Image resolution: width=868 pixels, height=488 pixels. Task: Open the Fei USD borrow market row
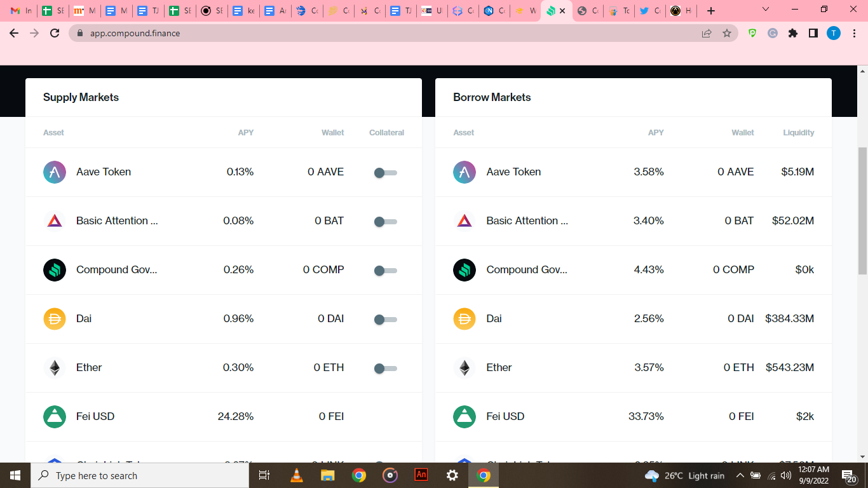tap(634, 417)
